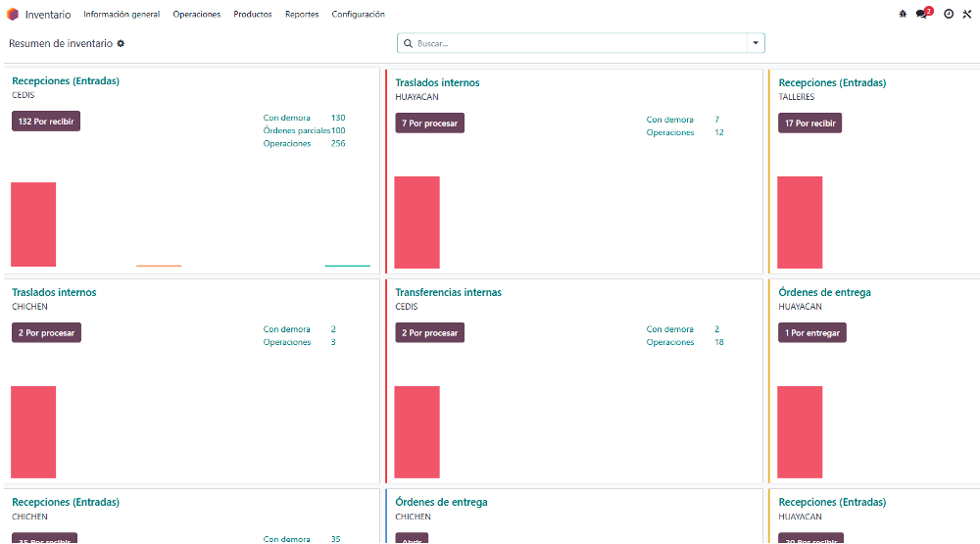The image size is (980, 544).
Task: Open the Productos menu
Action: pyautogui.click(x=253, y=14)
